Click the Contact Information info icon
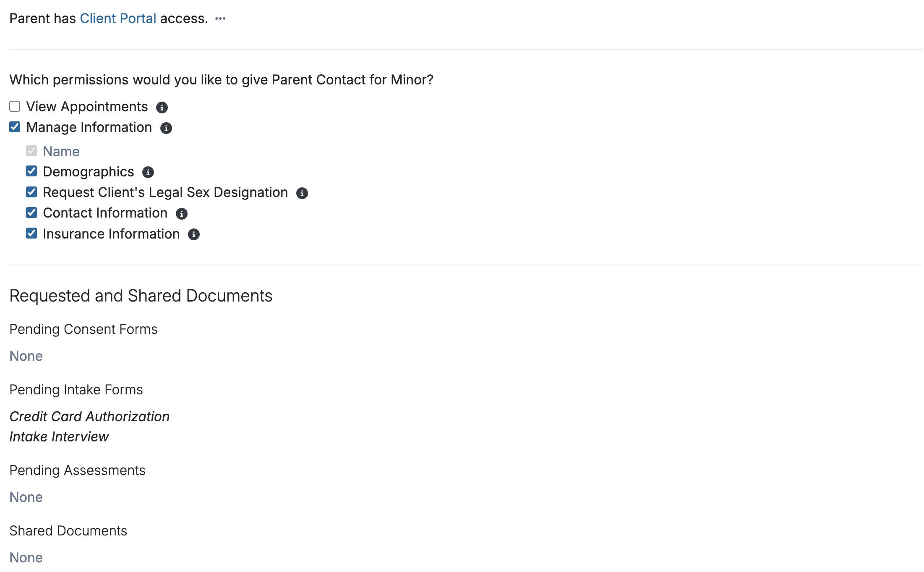This screenshot has height=572, width=924. pyautogui.click(x=181, y=214)
